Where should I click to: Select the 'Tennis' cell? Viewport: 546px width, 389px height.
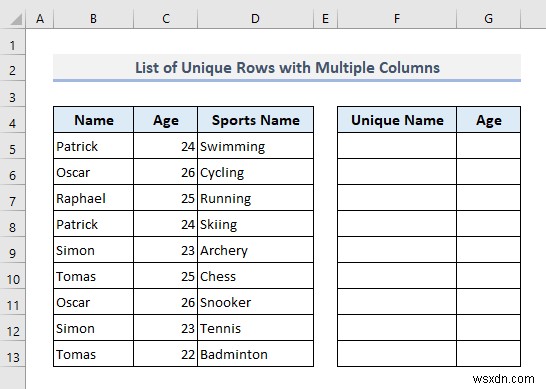coord(255,328)
